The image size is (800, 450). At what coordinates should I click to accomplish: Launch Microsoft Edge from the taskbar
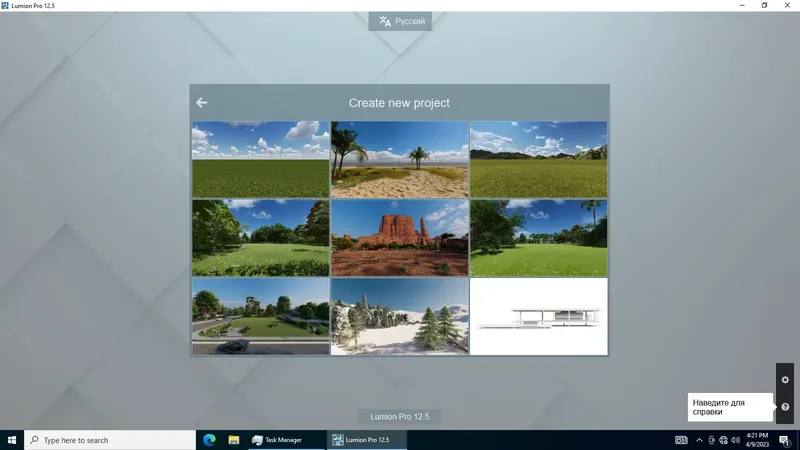[x=209, y=440]
